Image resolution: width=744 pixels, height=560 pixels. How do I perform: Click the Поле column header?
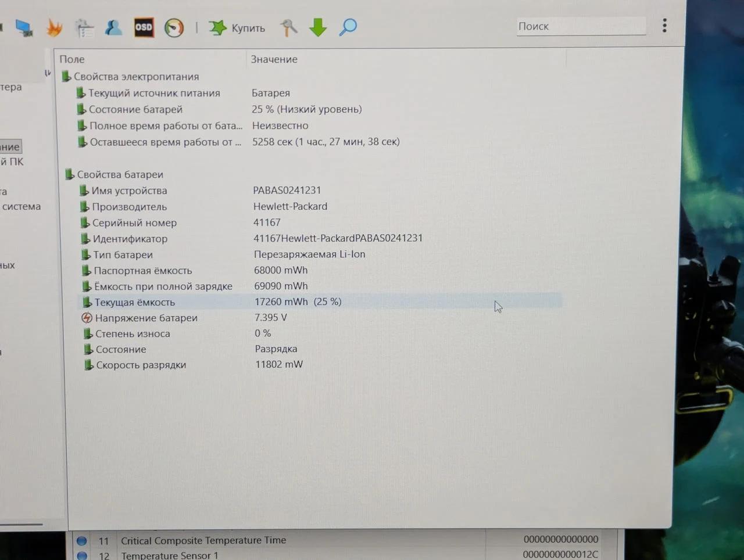[72, 59]
